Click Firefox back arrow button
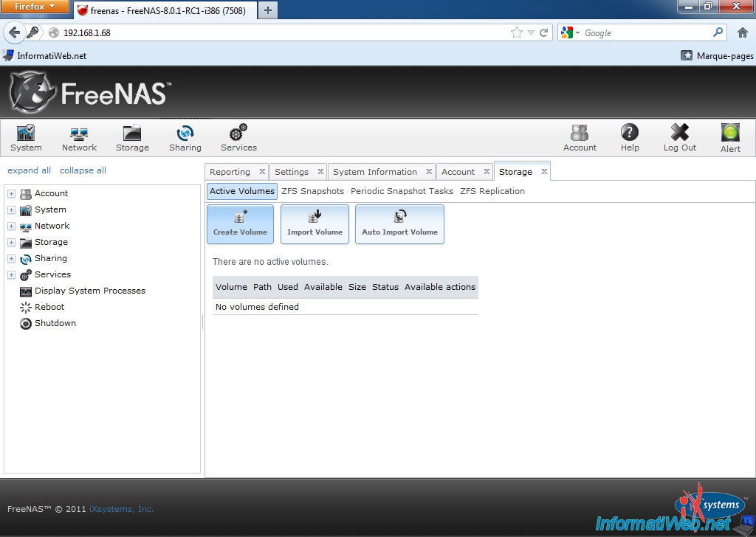This screenshot has width=756, height=537. [x=14, y=32]
